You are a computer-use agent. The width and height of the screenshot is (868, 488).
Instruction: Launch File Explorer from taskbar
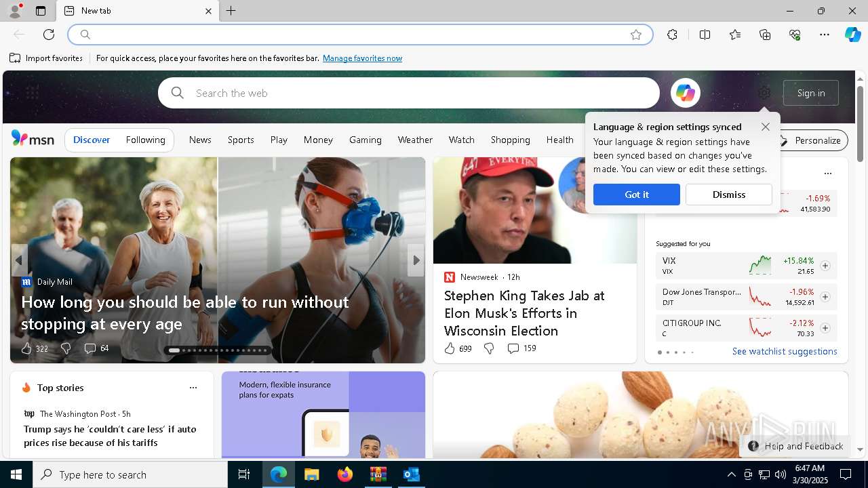311,474
